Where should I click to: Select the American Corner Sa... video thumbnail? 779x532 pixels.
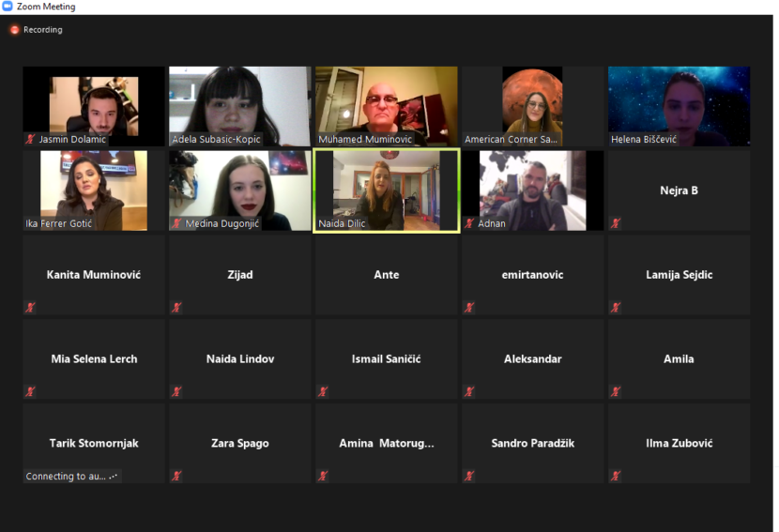pyautogui.click(x=532, y=106)
